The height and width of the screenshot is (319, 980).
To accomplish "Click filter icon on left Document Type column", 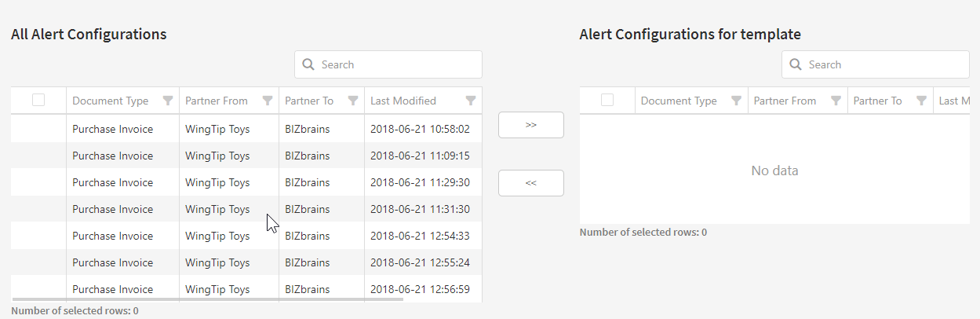I will tap(167, 101).
